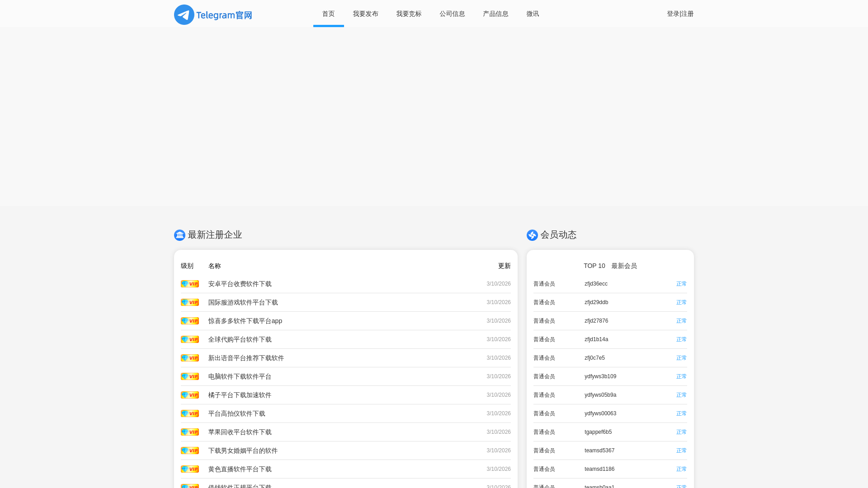
Task: Open the 产品信息 menu item
Action: pos(496,14)
